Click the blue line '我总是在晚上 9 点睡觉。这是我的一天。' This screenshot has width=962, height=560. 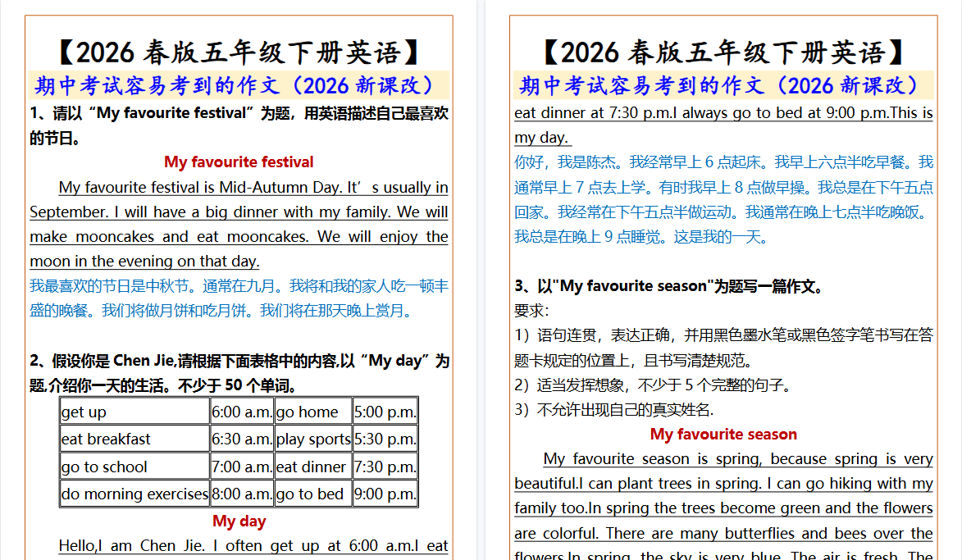click(x=644, y=237)
